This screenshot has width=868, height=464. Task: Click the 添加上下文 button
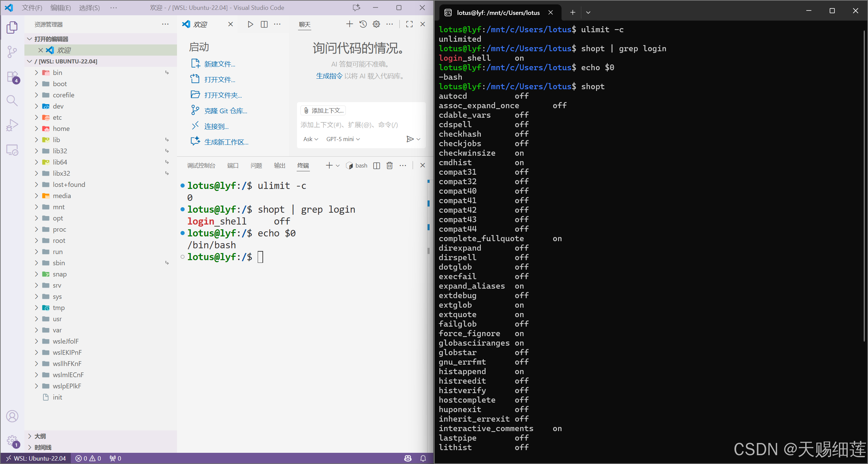pyautogui.click(x=323, y=111)
